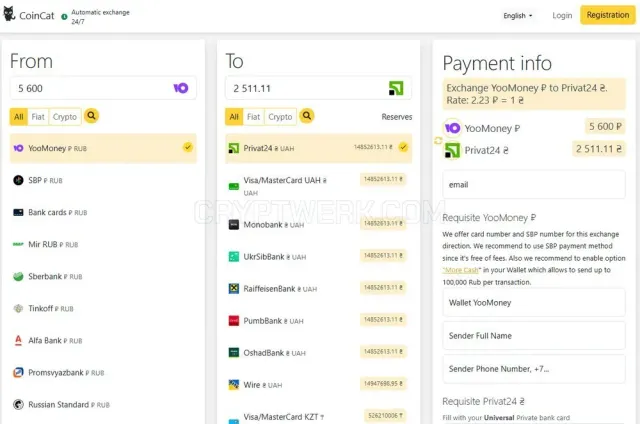The height and width of the screenshot is (424, 640).
Task: Click the Sender Phone Number field
Action: click(x=534, y=369)
